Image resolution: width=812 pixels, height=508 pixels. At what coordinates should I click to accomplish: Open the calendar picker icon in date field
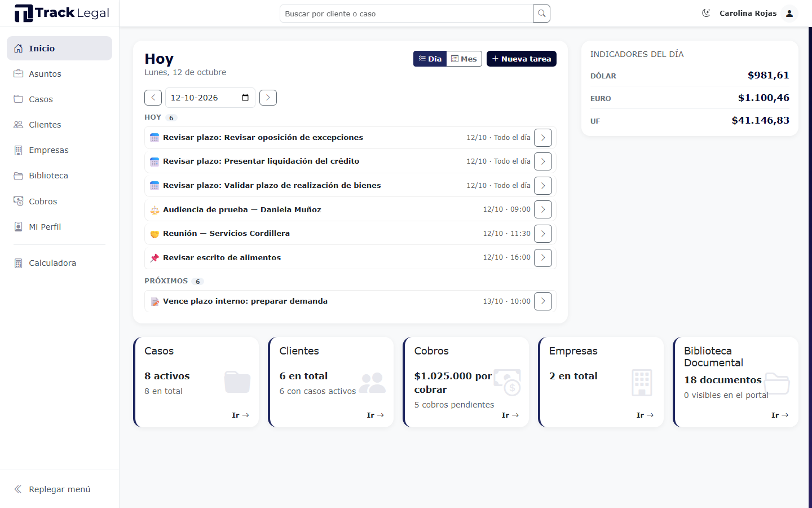pyautogui.click(x=245, y=98)
